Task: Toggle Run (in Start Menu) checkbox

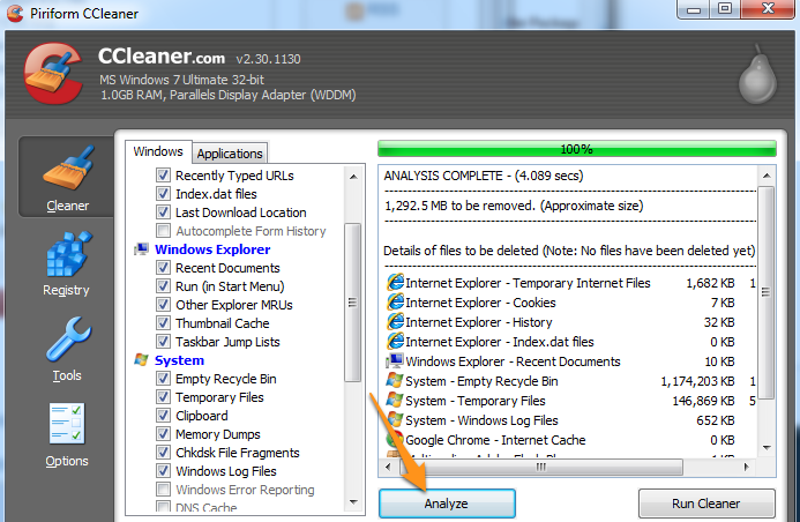Action: [163, 286]
